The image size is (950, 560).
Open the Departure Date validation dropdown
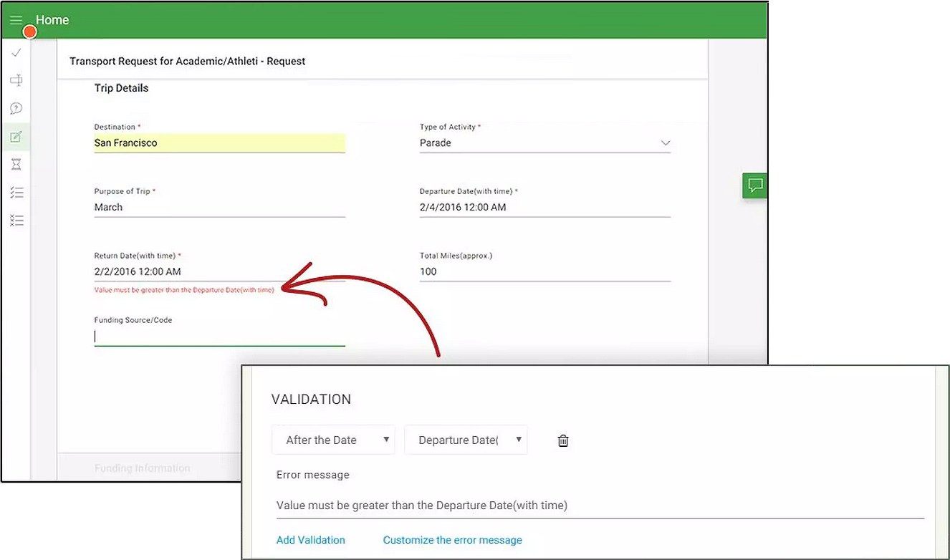click(466, 440)
